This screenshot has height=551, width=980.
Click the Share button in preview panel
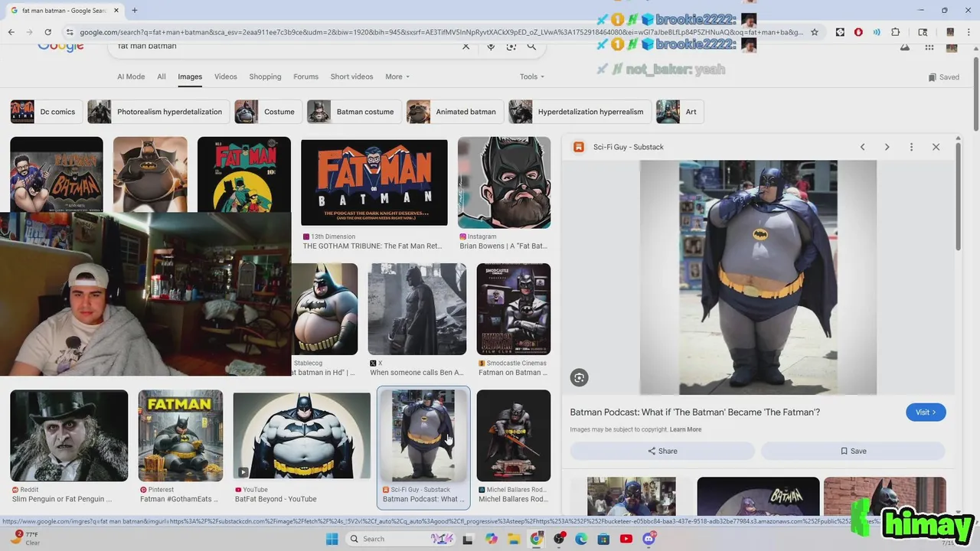point(662,451)
